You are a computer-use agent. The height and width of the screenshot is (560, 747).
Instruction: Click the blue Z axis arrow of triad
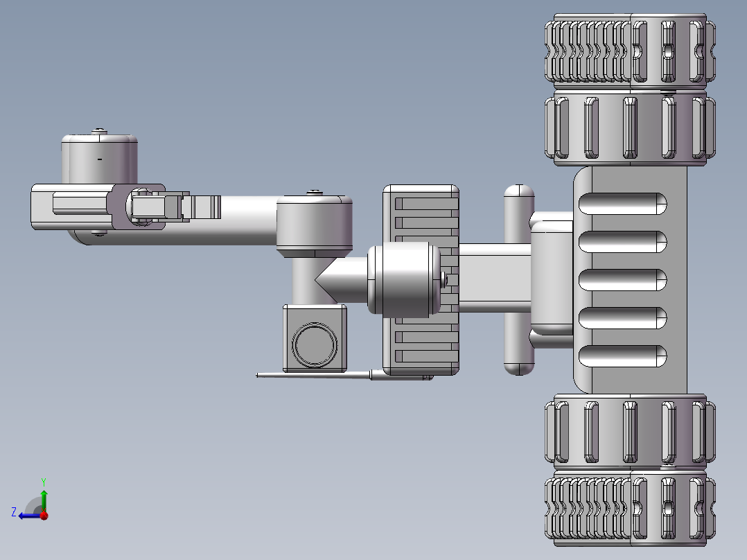pyautogui.click(x=28, y=516)
